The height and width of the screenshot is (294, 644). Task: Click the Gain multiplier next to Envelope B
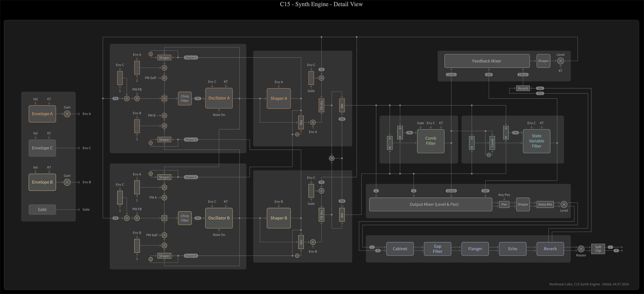click(x=67, y=182)
